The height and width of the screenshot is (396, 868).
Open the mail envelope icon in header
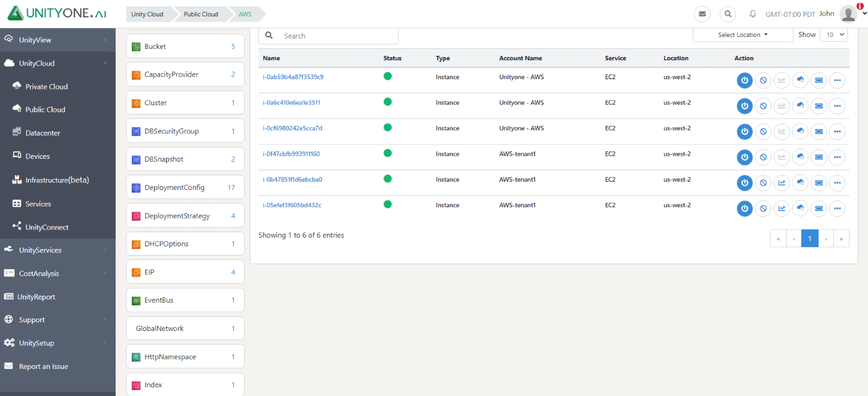point(702,14)
